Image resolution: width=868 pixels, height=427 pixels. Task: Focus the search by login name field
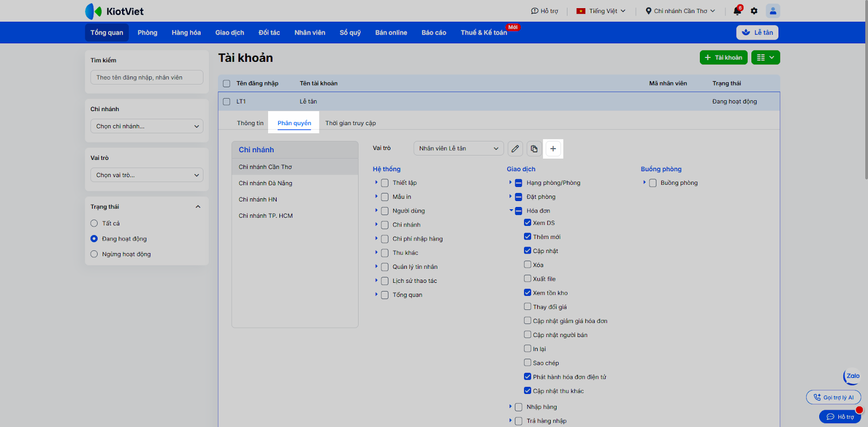pos(147,77)
